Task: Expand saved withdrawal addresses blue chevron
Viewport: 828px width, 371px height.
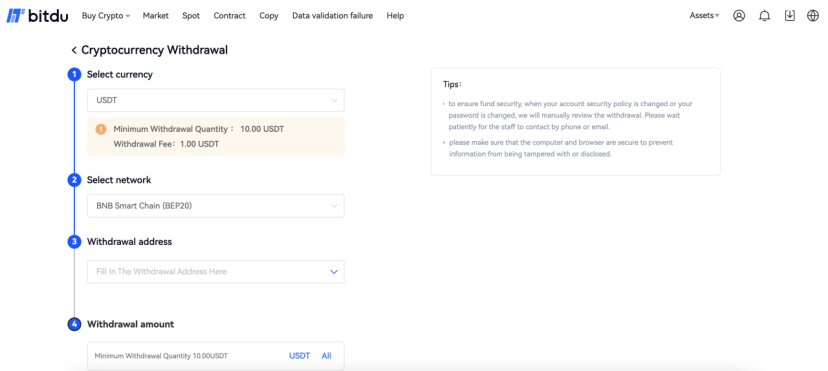Action: tap(334, 271)
